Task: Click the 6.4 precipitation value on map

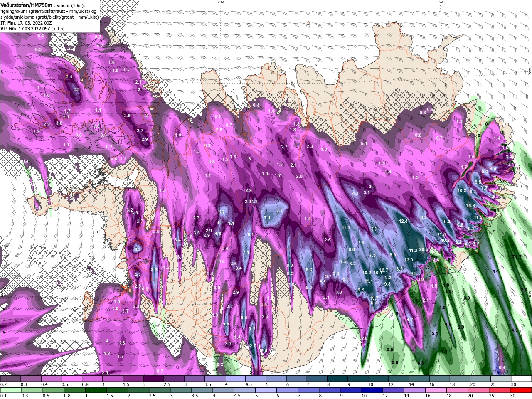Action: coord(178,240)
